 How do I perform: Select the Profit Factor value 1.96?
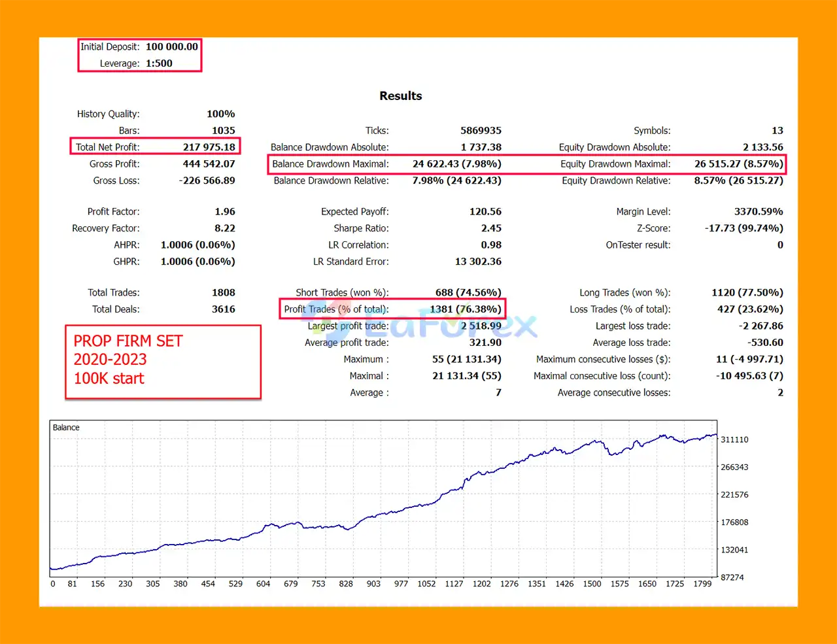click(224, 212)
